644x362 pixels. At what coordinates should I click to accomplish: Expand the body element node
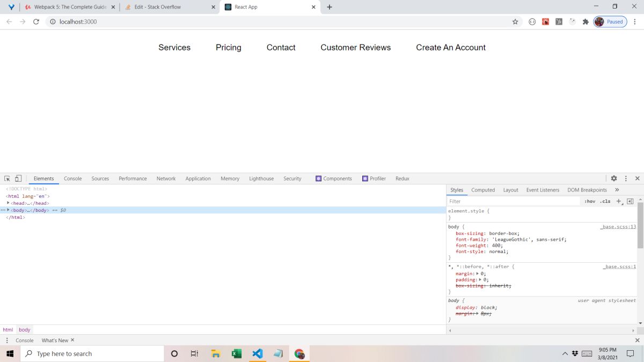pos(8,210)
